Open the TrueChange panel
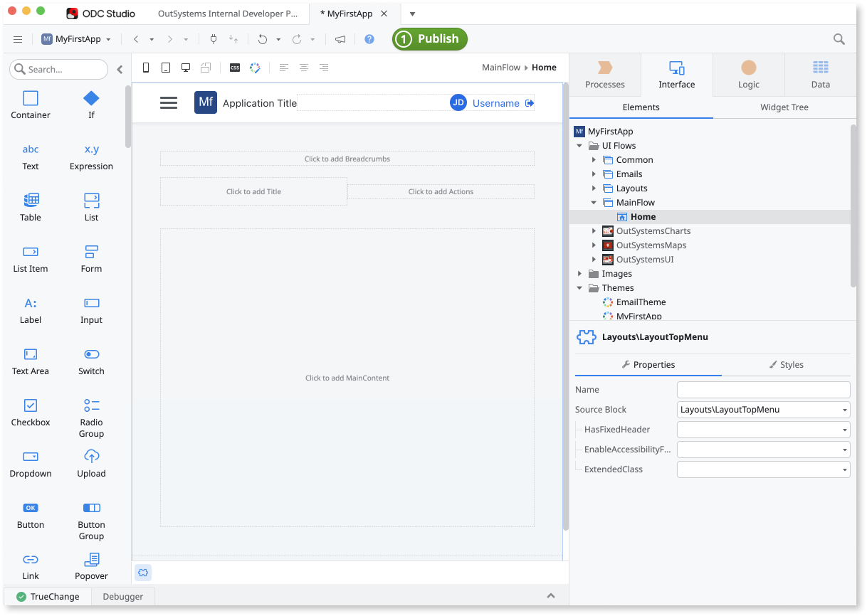 (x=50, y=596)
